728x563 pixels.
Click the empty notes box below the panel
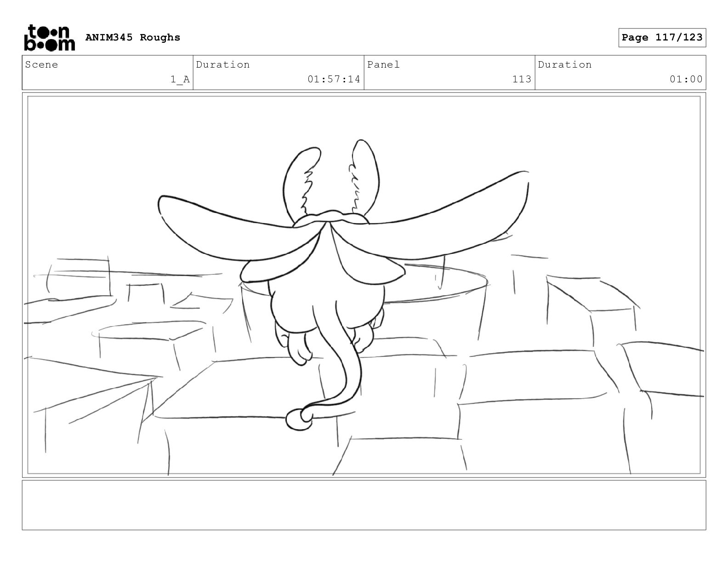[x=364, y=505]
